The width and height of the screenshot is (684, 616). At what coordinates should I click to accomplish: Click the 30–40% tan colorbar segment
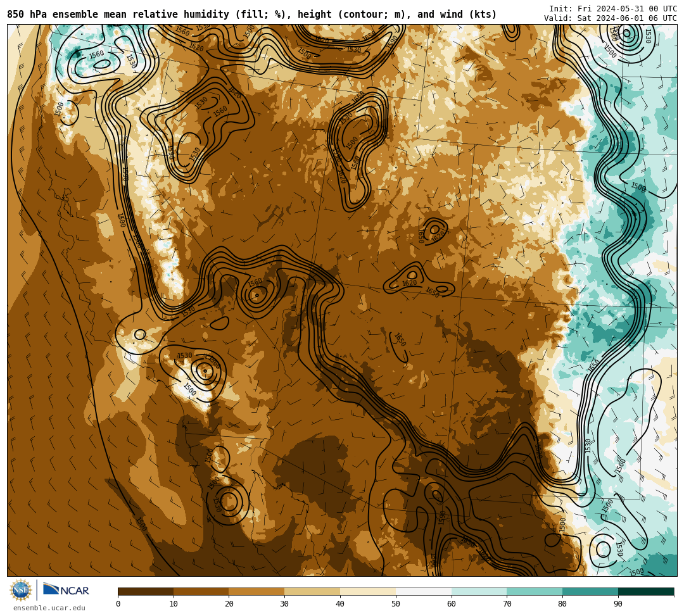(312, 591)
